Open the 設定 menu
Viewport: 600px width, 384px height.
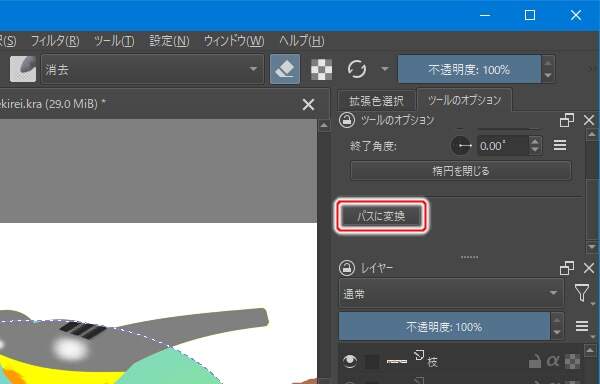point(169,41)
